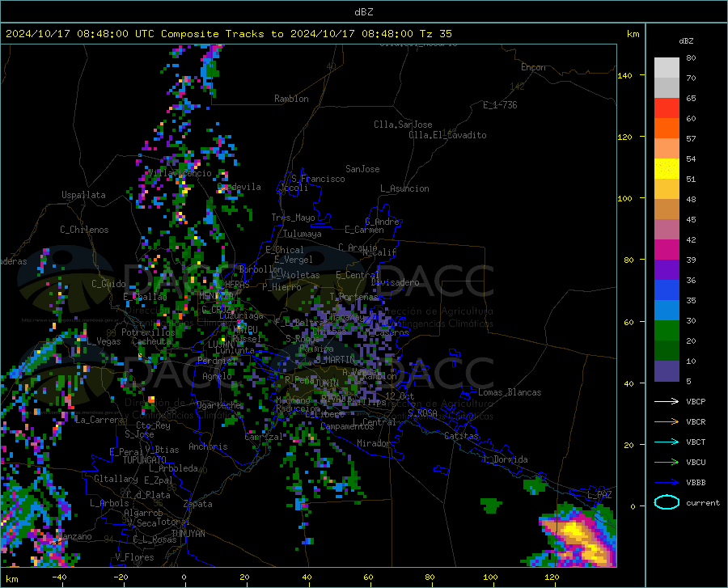Viewport: 728px width, 588px height.
Task: Click the 'Villavicencio' place label
Action: (180, 173)
